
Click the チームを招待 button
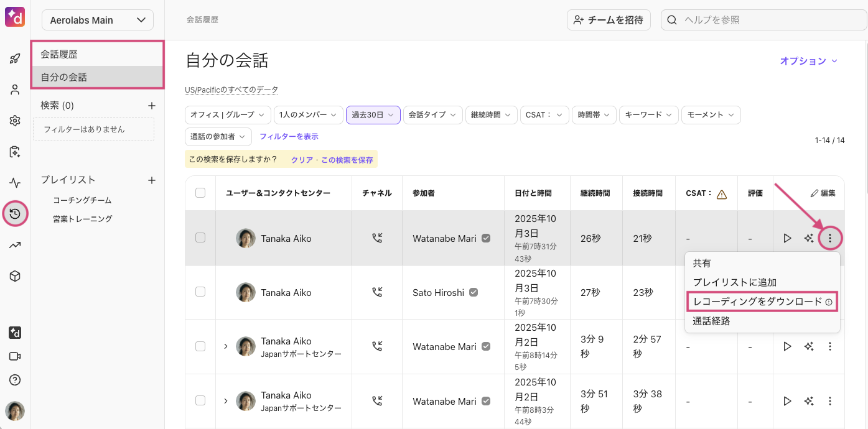(608, 20)
